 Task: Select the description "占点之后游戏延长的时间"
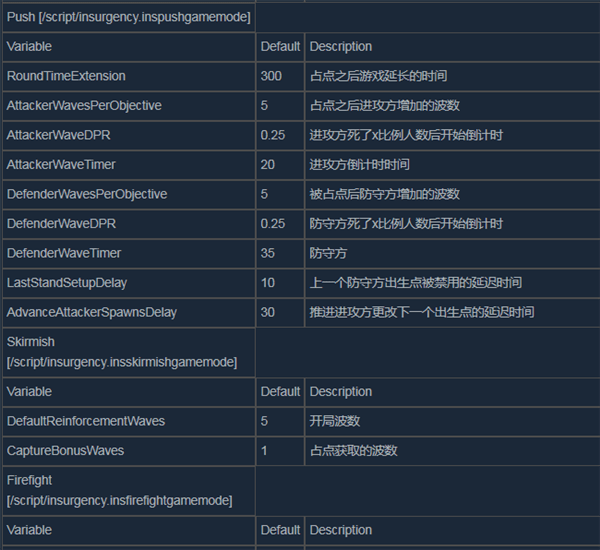(378, 76)
